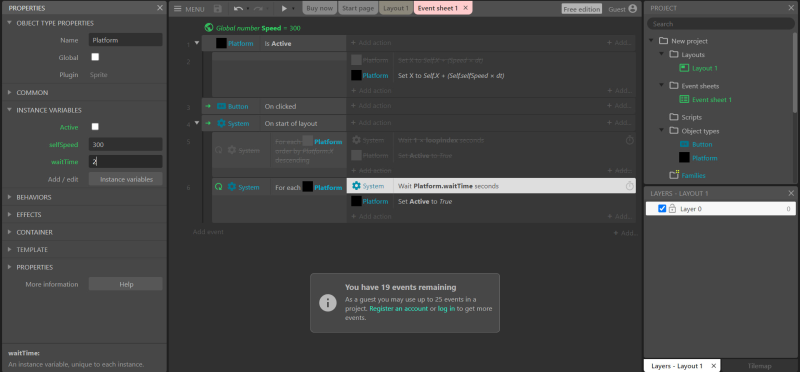Click the waitTime value field
Image resolution: width=800 pixels, height=372 pixels.
coord(126,161)
